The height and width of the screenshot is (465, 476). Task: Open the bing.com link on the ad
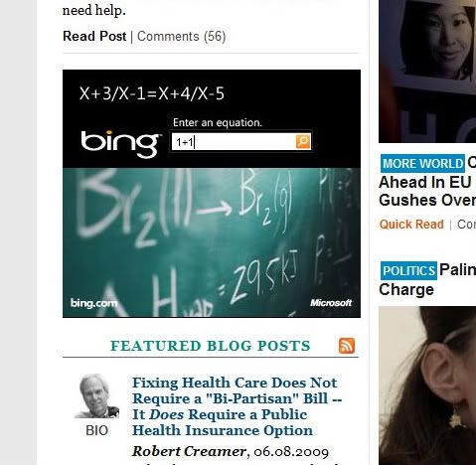click(93, 303)
